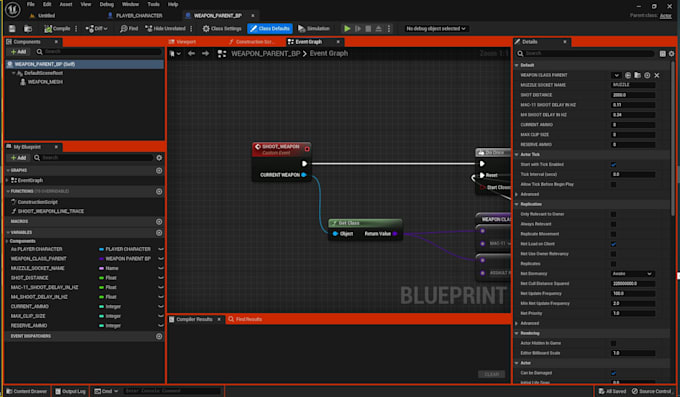
Task: Add a new function with the plus icon
Action: click(159, 191)
